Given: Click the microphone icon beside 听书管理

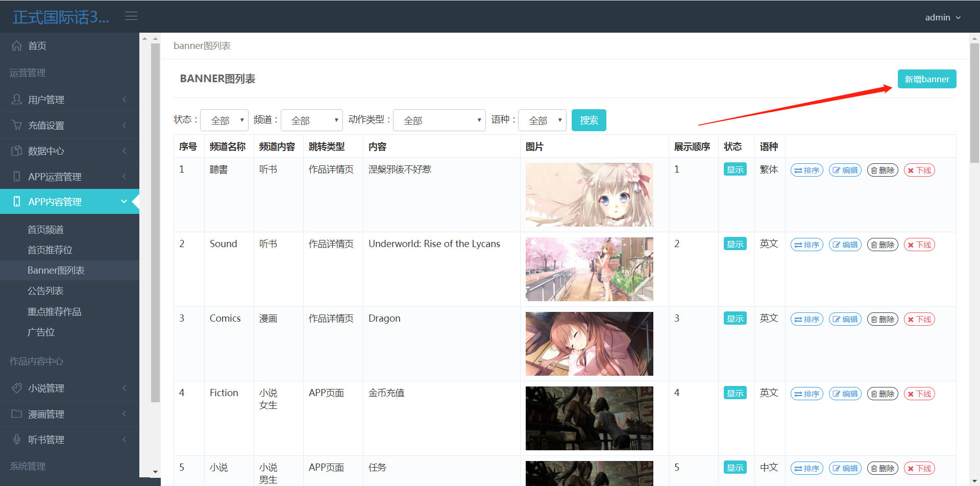Looking at the screenshot, I should [x=17, y=440].
